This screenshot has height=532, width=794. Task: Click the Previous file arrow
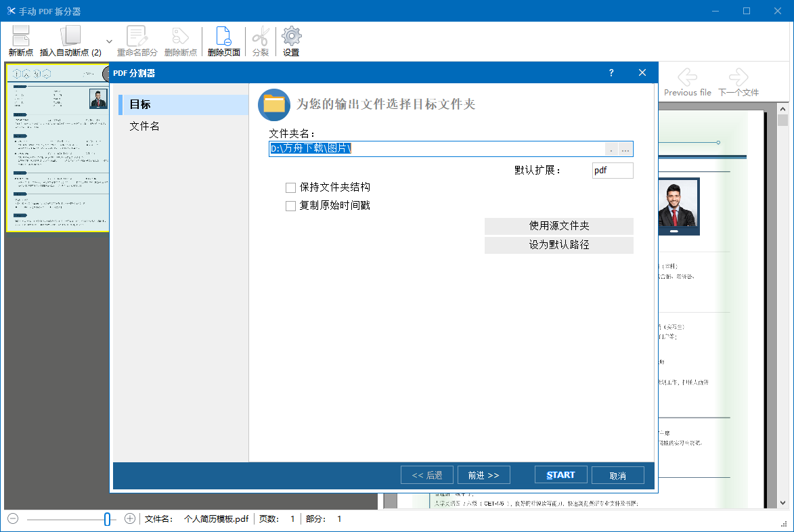click(687, 77)
